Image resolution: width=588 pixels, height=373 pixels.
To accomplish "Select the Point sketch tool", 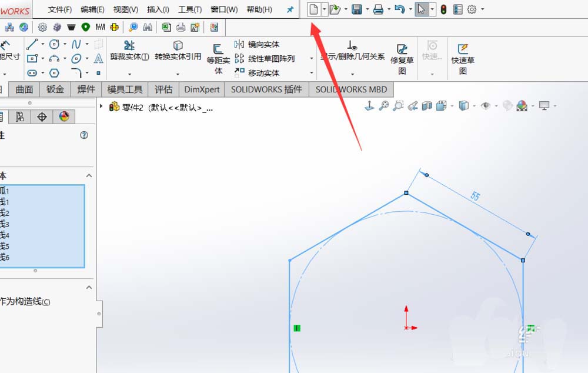I will pyautogui.click(x=98, y=73).
